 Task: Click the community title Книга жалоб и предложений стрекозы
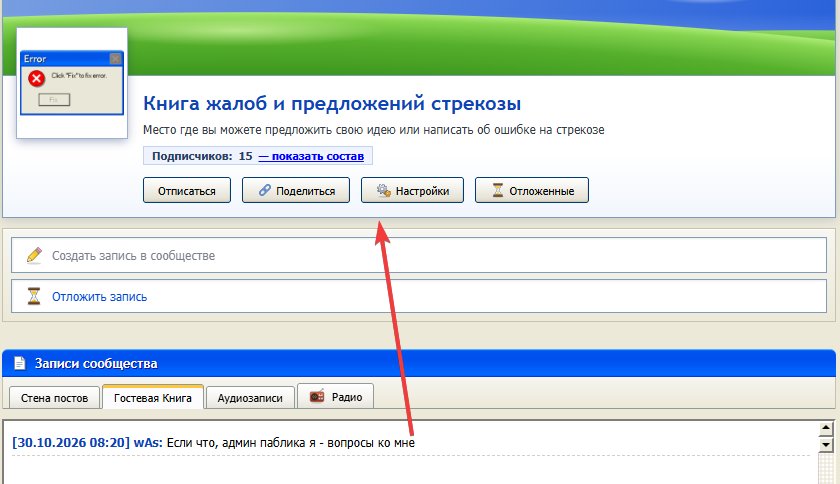332,103
